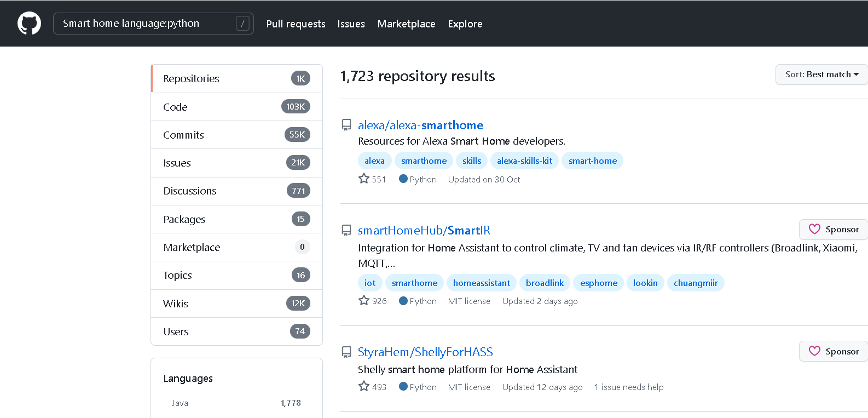
Task: Click Python language dot for SmartIR
Action: [x=403, y=300]
